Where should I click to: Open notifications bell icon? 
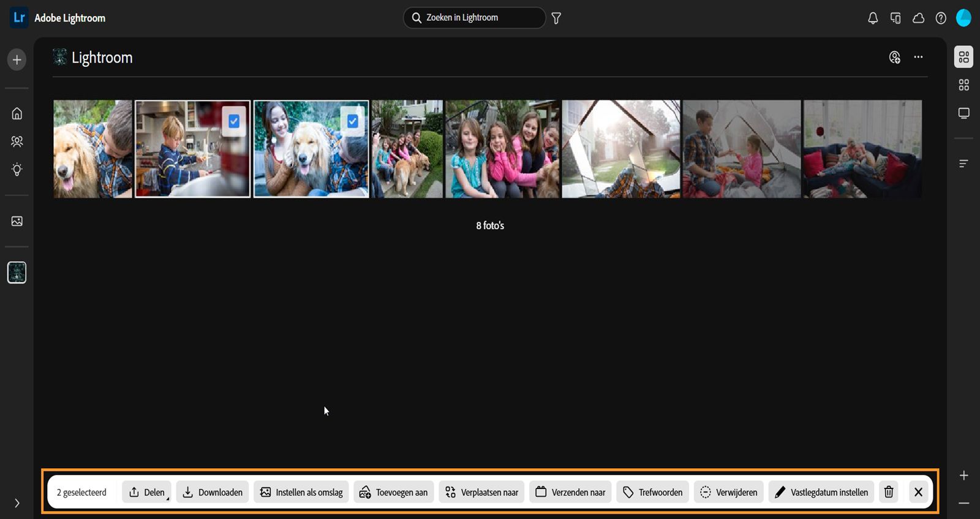[873, 18]
